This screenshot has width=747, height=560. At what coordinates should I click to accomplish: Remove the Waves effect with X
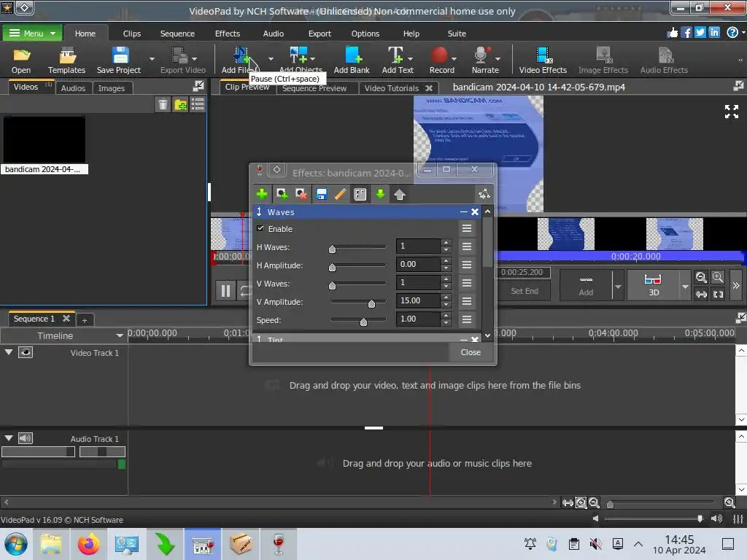[474, 212]
